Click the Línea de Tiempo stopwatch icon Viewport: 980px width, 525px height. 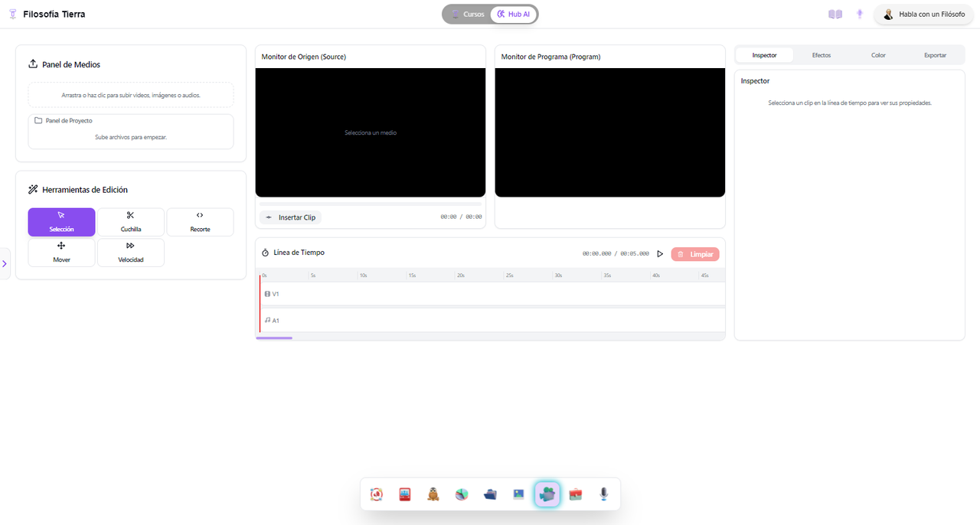[266, 253]
